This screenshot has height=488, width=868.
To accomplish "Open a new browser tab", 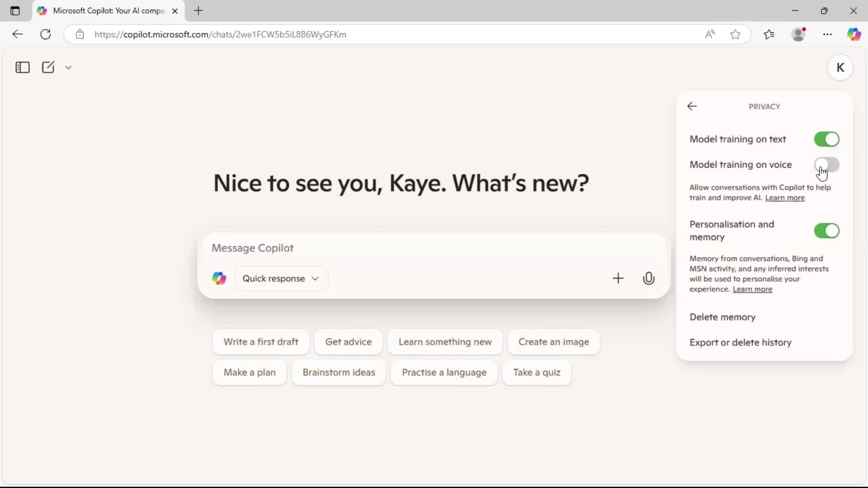I will (198, 11).
